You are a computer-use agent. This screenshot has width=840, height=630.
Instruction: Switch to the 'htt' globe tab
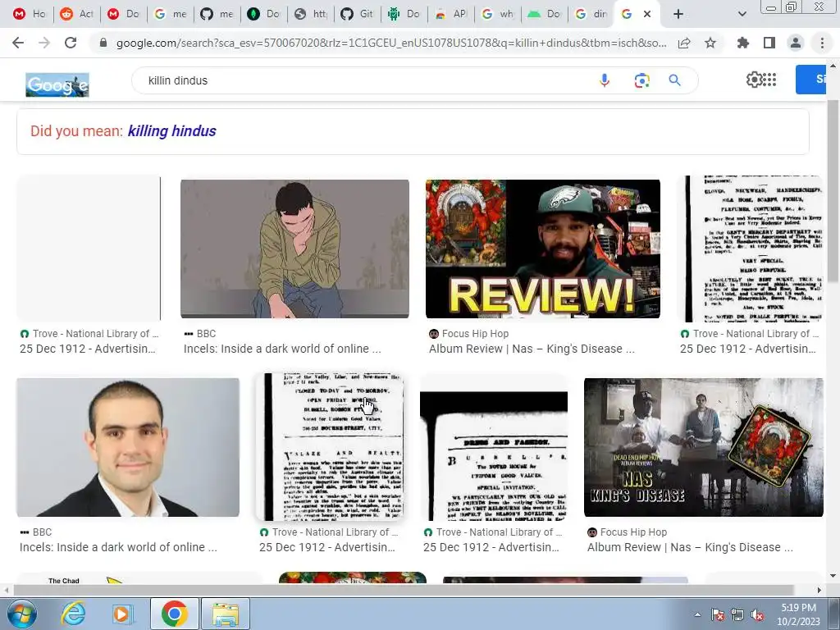tap(311, 14)
